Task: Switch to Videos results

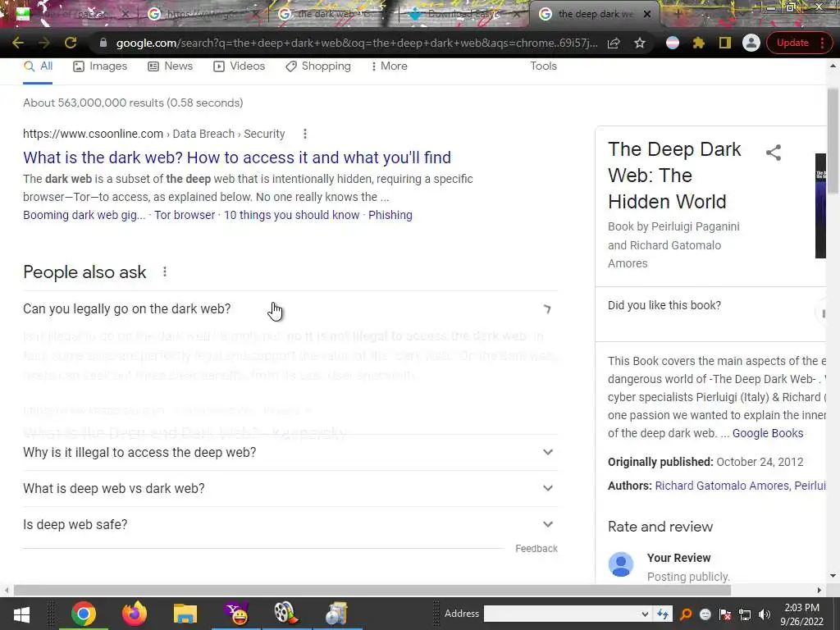Action: coord(239,66)
